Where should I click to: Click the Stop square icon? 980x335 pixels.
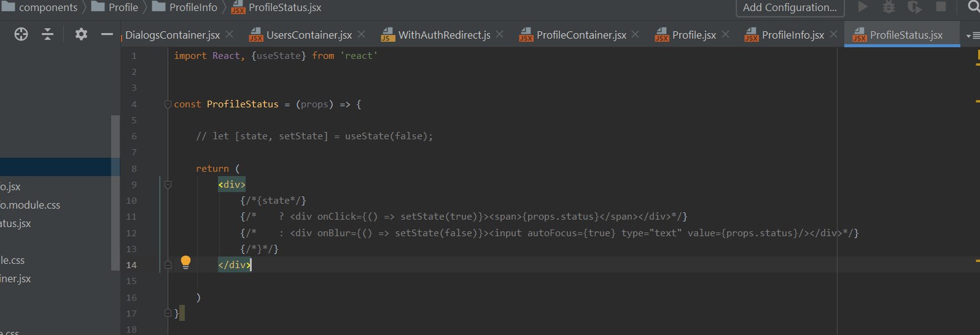(940, 7)
